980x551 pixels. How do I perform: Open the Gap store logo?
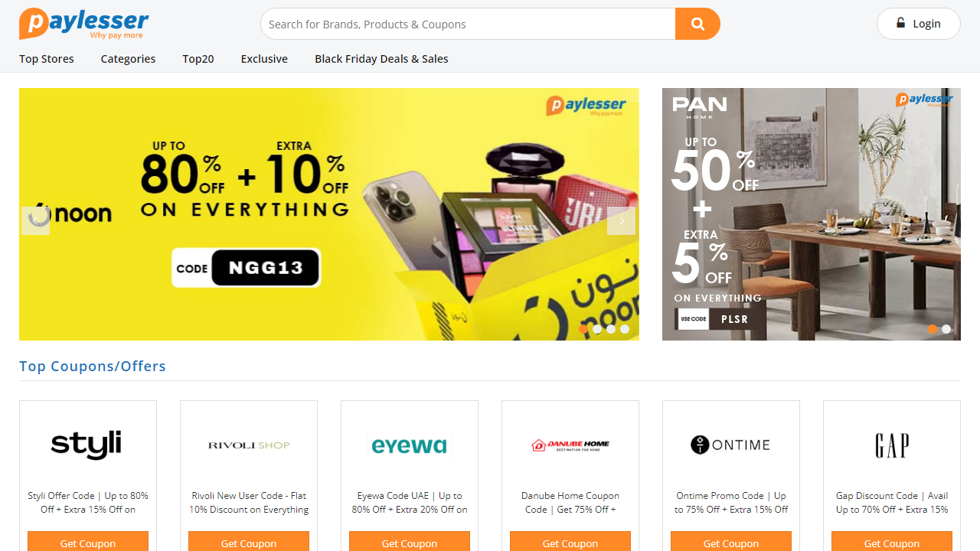pyautogui.click(x=892, y=445)
